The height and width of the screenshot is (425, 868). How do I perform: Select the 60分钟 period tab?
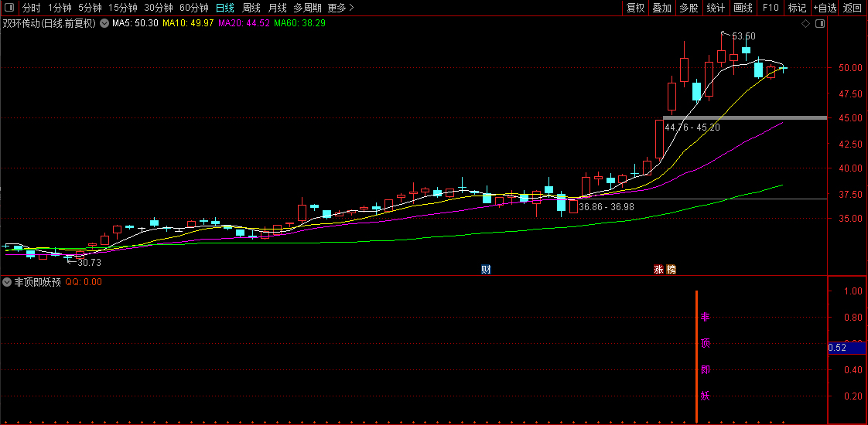[193, 8]
